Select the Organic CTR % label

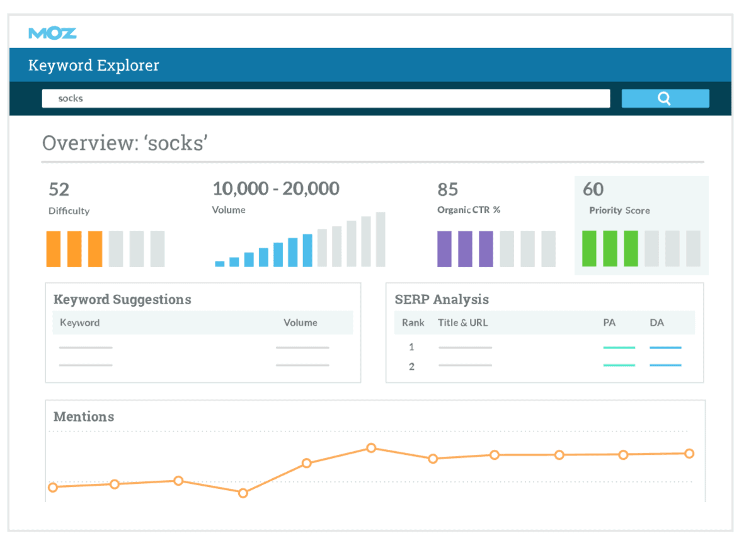click(x=469, y=210)
